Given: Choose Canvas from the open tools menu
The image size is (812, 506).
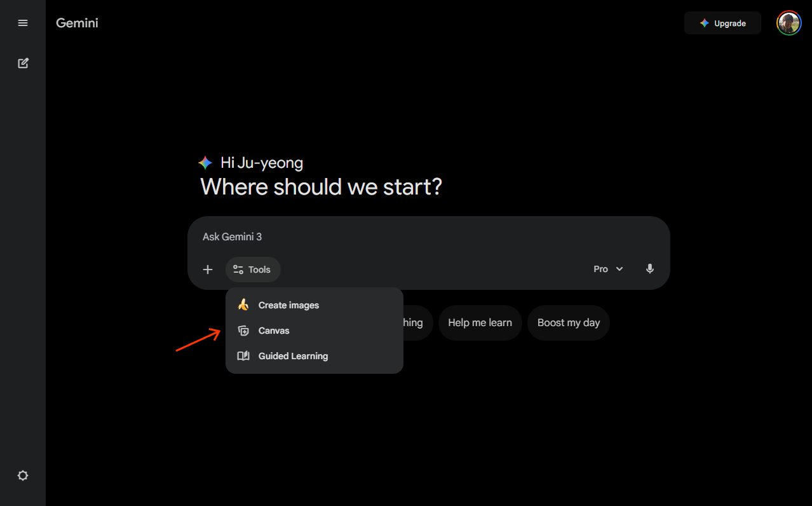Looking at the screenshot, I should tap(273, 330).
